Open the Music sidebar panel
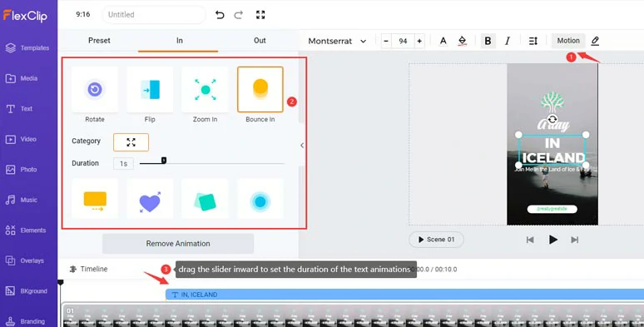 click(27, 200)
